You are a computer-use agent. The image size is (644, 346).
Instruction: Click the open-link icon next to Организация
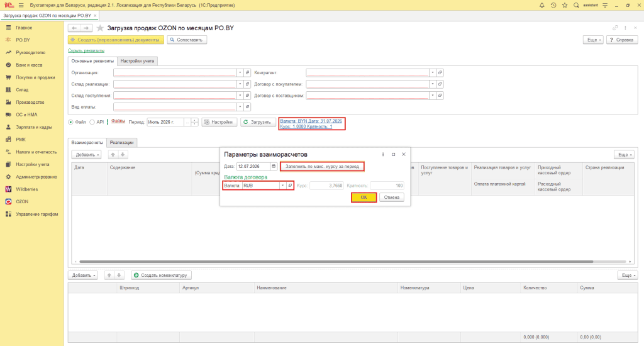pyautogui.click(x=247, y=72)
